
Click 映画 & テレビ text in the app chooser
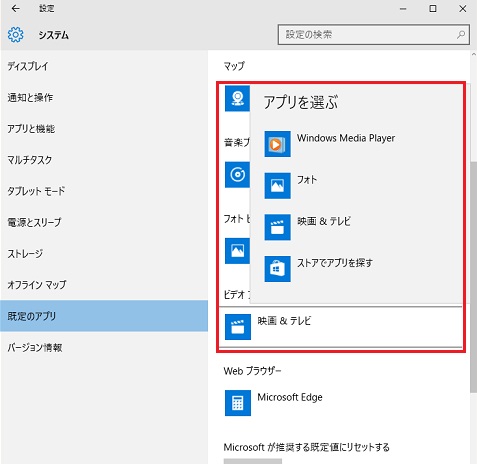[x=324, y=221]
